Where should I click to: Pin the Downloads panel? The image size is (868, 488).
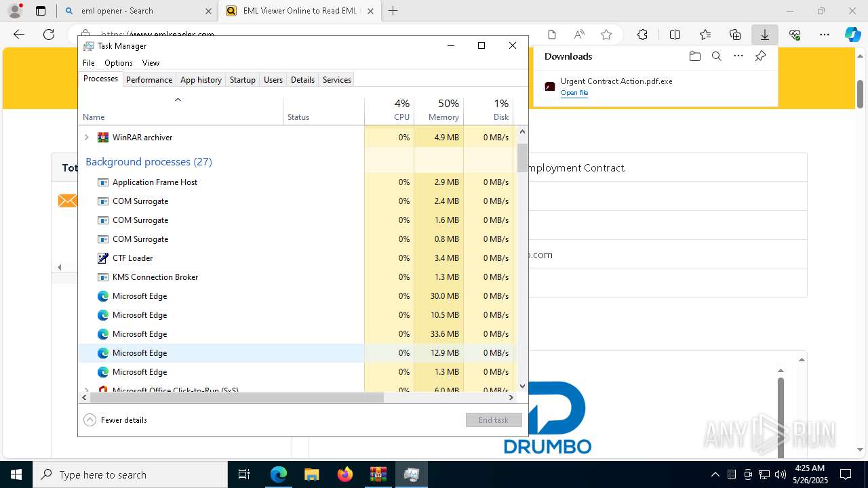click(x=760, y=56)
